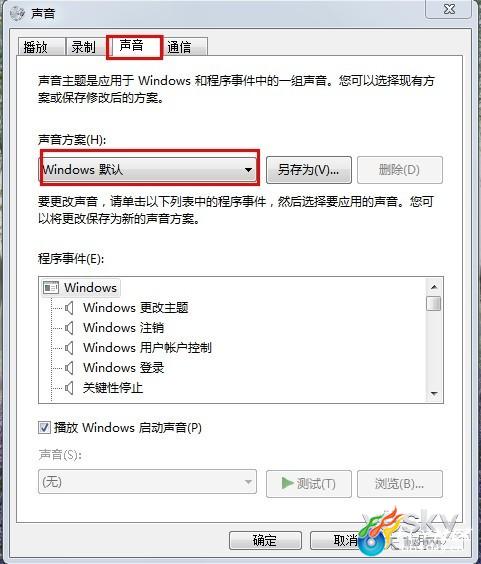This screenshot has width=481, height=564.
Task: Open the 声音方案 Windows 默认 dropdown
Action: pyautogui.click(x=148, y=169)
